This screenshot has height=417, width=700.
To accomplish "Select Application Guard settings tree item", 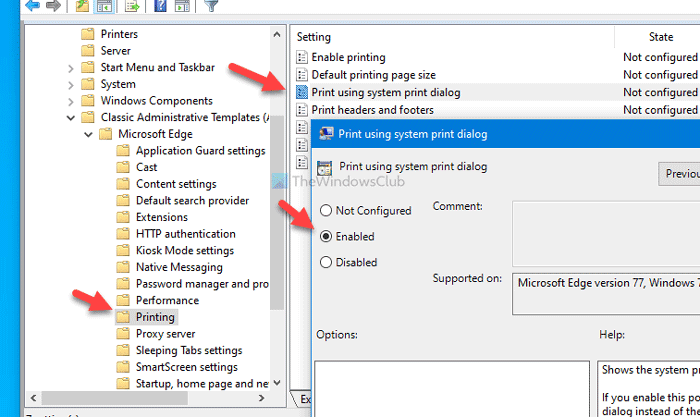I will coord(200,150).
